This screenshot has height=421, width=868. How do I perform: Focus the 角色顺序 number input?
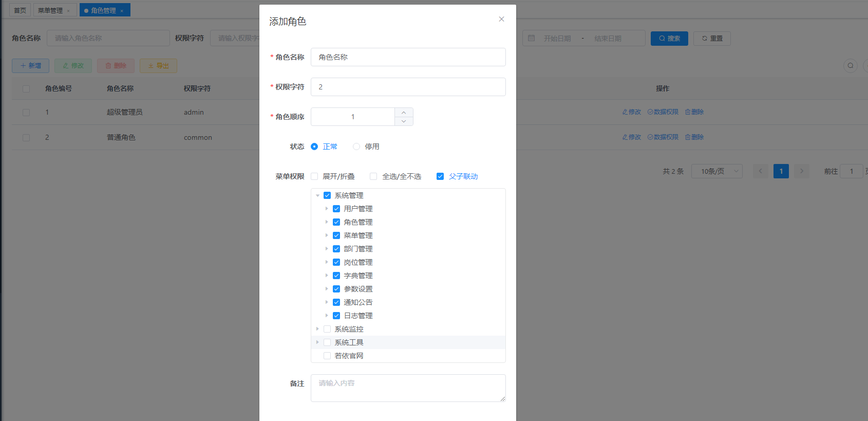353,117
